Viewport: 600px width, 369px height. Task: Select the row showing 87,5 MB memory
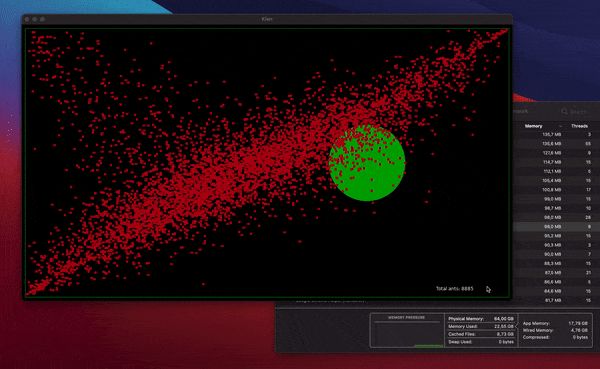coord(556,273)
